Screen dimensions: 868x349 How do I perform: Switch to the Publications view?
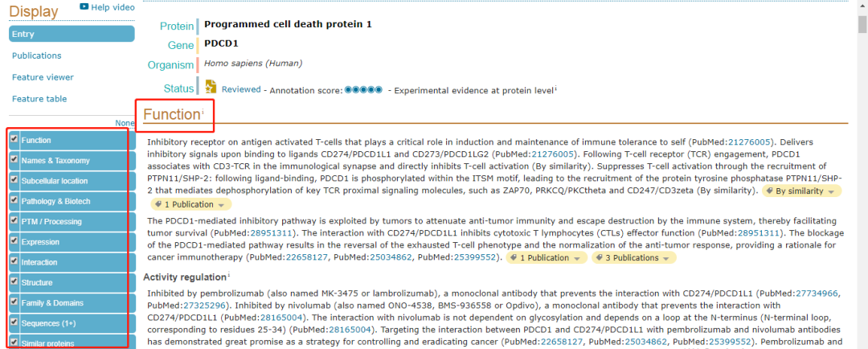37,55
